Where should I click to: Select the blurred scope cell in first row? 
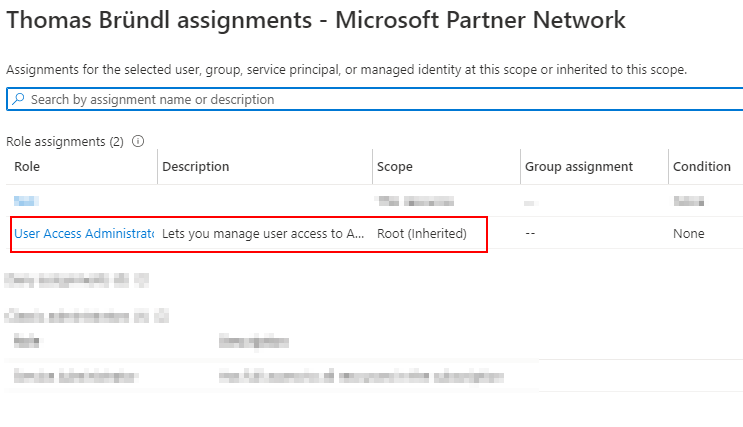pos(416,201)
